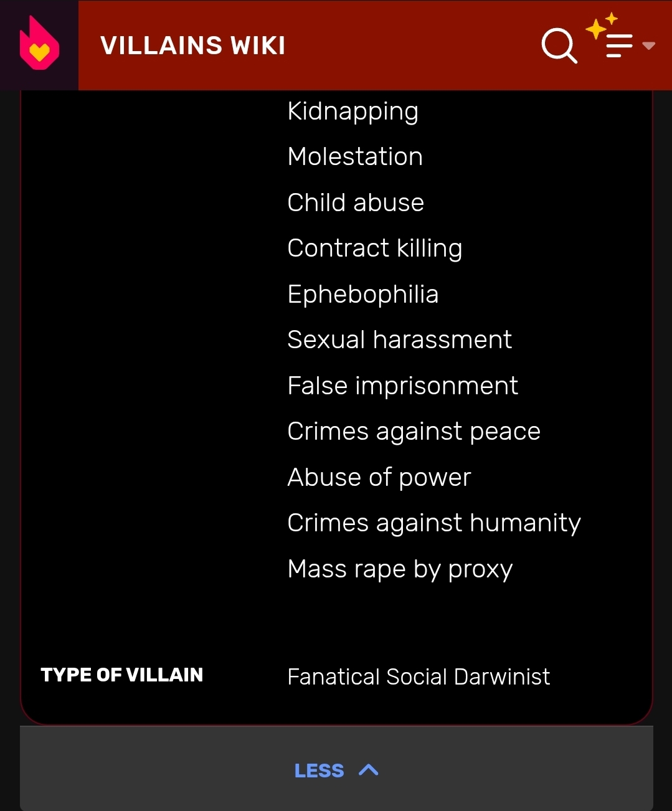The width and height of the screenshot is (672, 811).
Task: Click the Mass rape by proxy entry
Action: click(400, 569)
